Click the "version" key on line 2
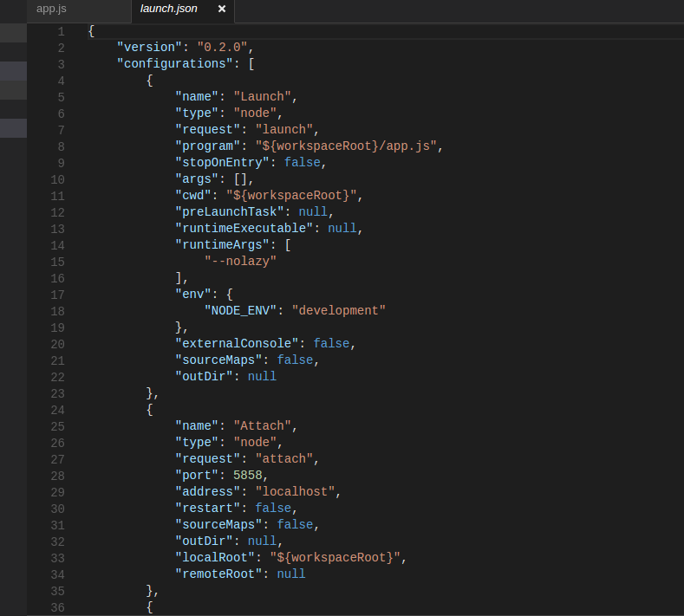Viewport: 684px width, 616px height. pos(150,47)
